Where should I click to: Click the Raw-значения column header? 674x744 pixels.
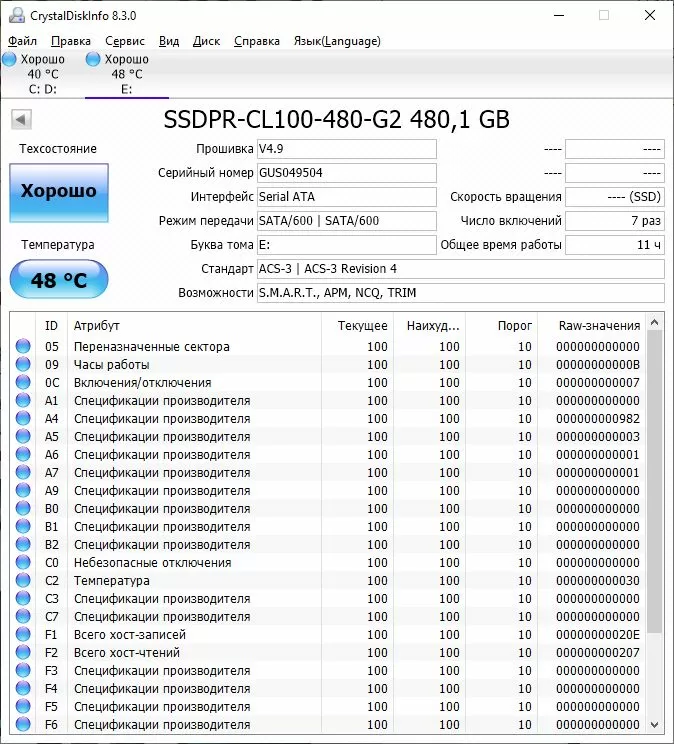pyautogui.click(x=599, y=326)
